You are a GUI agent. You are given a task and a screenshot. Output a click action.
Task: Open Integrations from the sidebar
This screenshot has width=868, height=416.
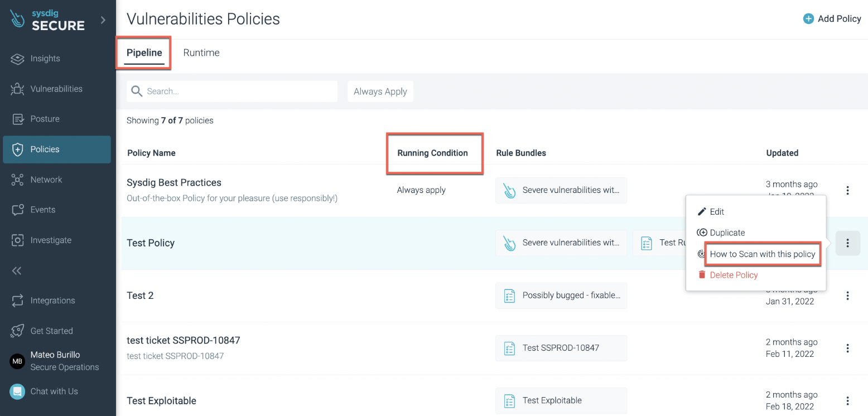tap(52, 301)
